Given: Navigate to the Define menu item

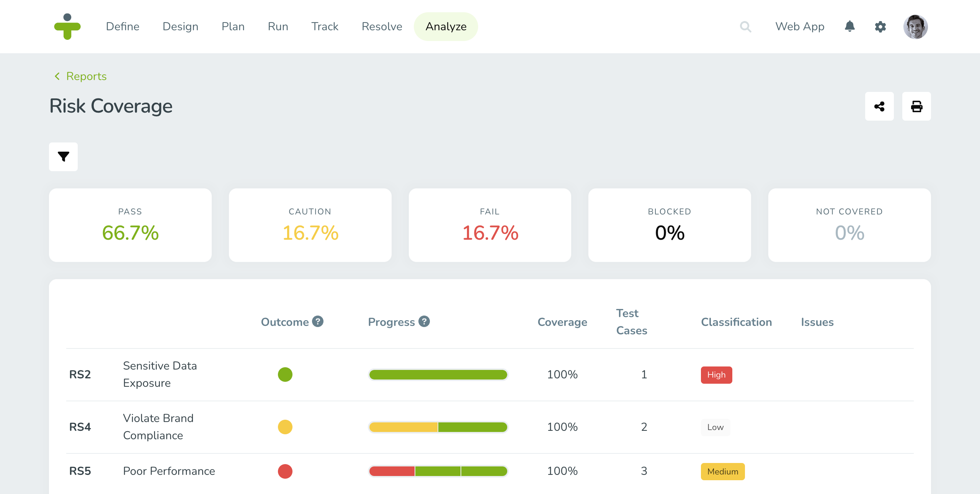Looking at the screenshot, I should [123, 26].
